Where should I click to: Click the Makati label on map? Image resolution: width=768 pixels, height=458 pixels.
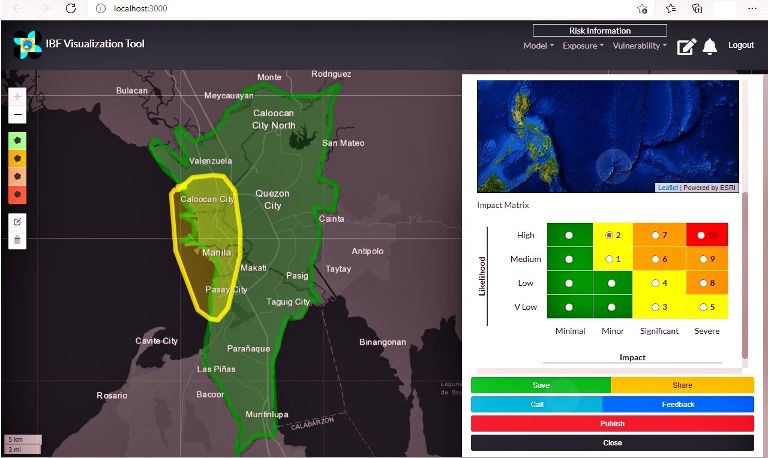pyautogui.click(x=254, y=268)
